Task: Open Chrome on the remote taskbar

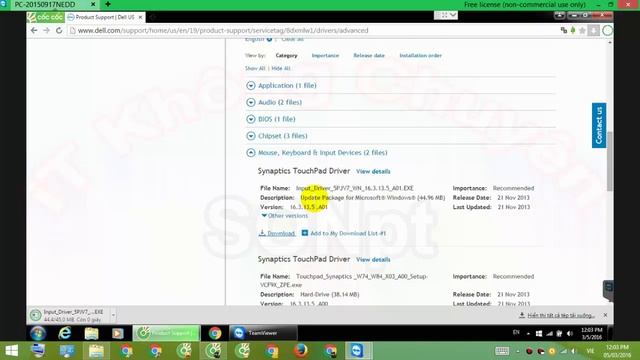Action: (x=215, y=333)
